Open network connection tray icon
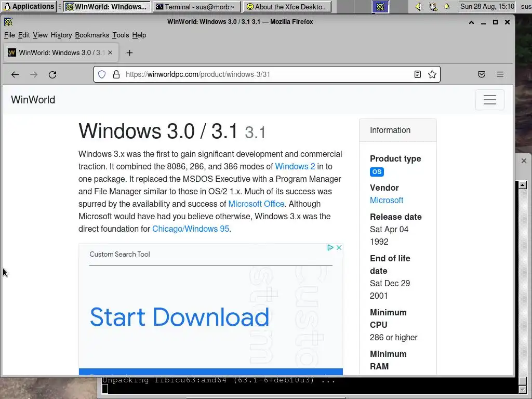Screen dimensions: 532x399 433,6
